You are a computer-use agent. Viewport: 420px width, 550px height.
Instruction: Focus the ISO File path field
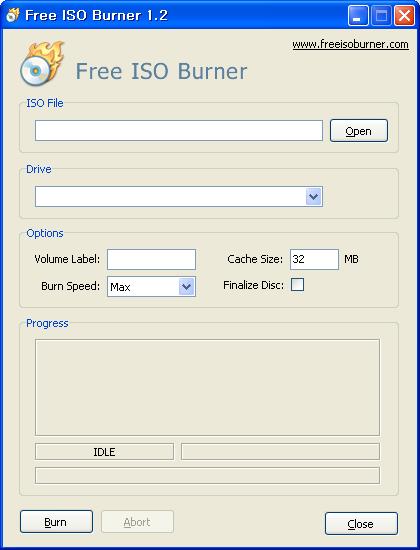(179, 130)
